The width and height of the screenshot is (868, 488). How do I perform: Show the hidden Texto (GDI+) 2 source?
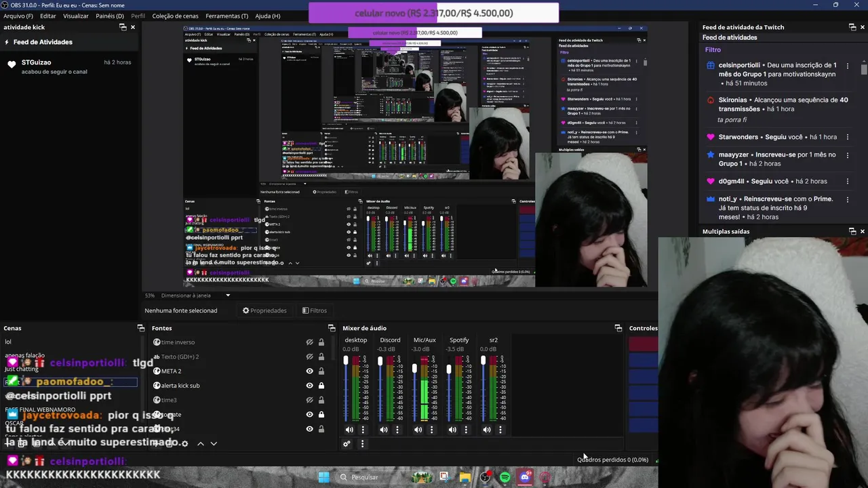[x=309, y=357]
